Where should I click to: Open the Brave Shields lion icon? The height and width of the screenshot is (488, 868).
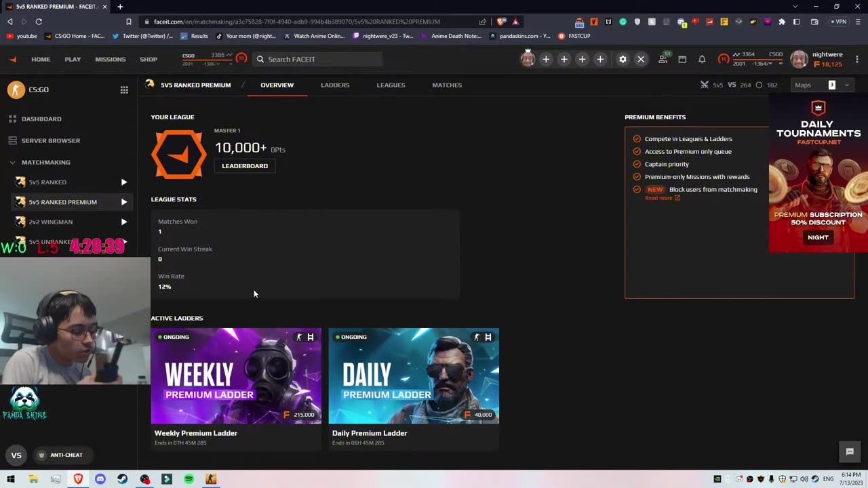[x=502, y=22]
